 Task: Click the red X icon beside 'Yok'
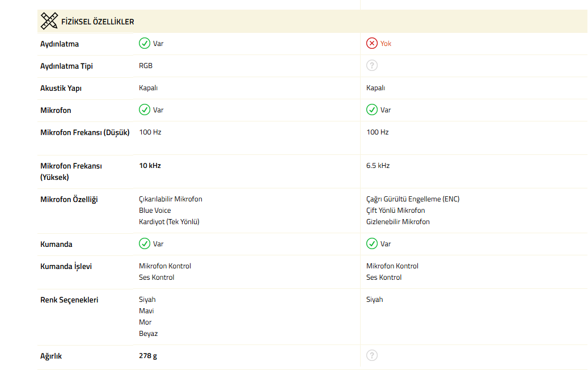[x=372, y=43]
